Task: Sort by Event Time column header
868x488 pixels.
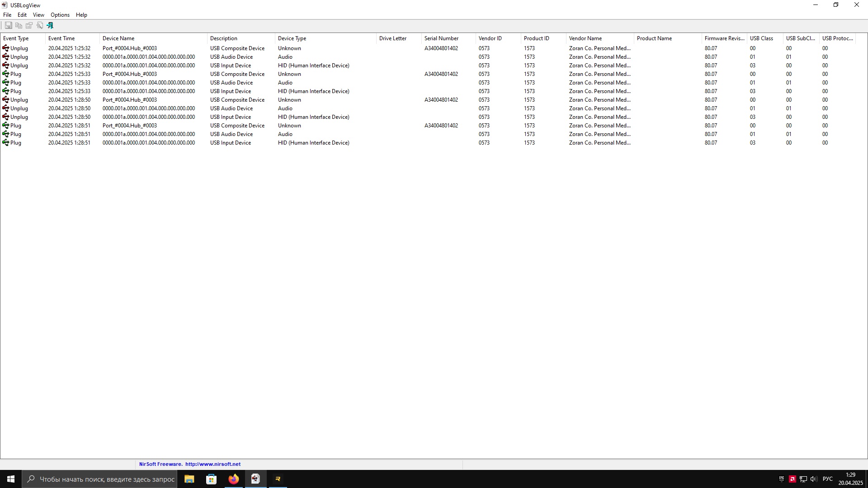Action: 61,38
